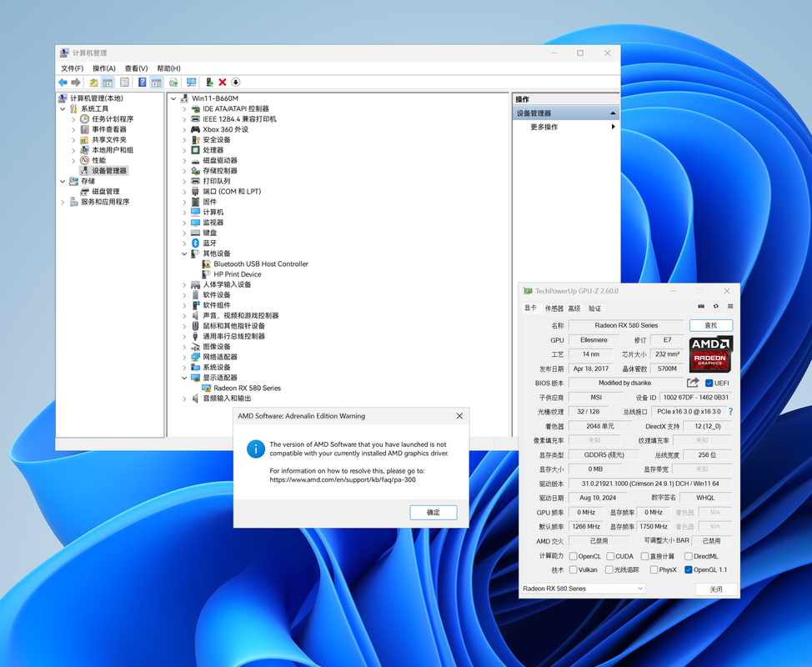This screenshot has width=812, height=667.
Task: Select 设备管理器 in the left tree
Action: point(108,170)
